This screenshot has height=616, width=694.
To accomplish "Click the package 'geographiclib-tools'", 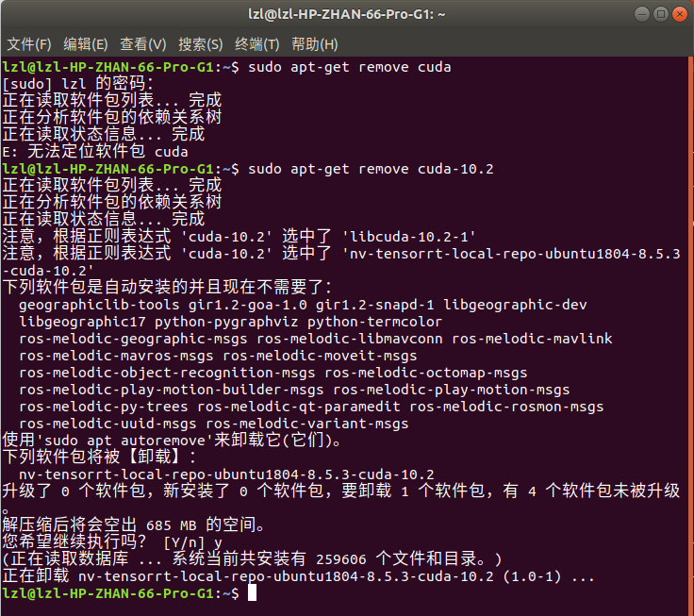I will point(99,305).
